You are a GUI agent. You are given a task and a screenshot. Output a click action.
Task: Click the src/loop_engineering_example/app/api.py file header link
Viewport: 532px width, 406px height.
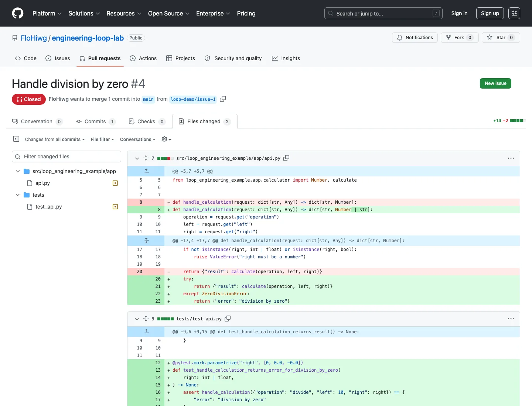click(228, 158)
